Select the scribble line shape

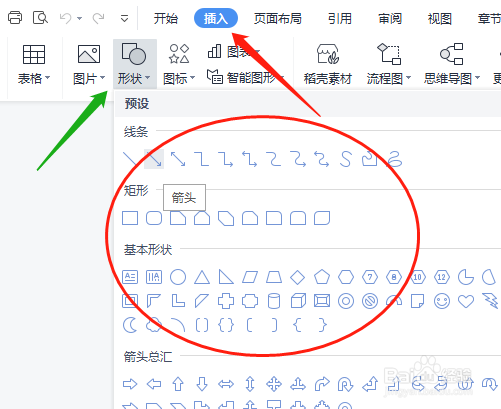click(x=395, y=159)
